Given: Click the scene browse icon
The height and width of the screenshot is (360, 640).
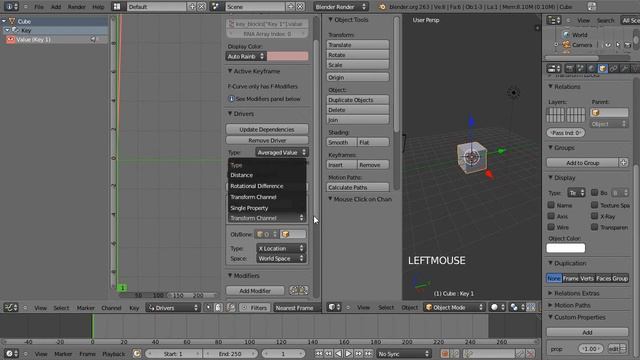Looking at the screenshot, I should pyautogui.click(x=216, y=7).
